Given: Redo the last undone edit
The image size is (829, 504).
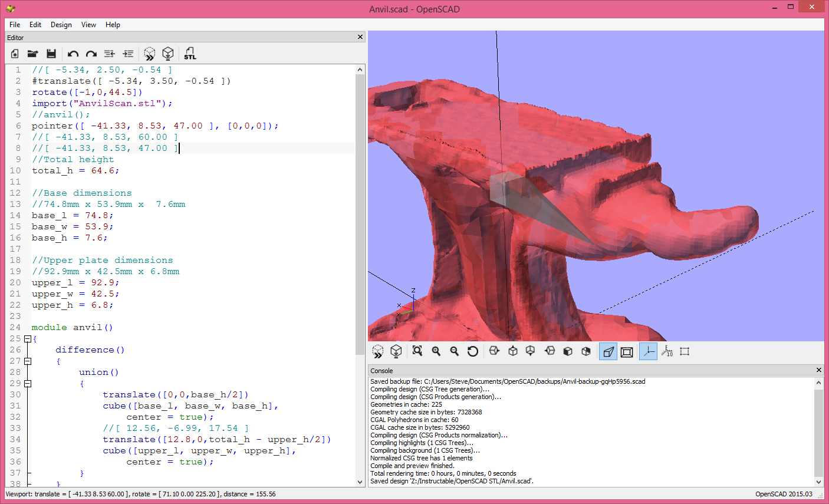Looking at the screenshot, I should pos(91,54).
